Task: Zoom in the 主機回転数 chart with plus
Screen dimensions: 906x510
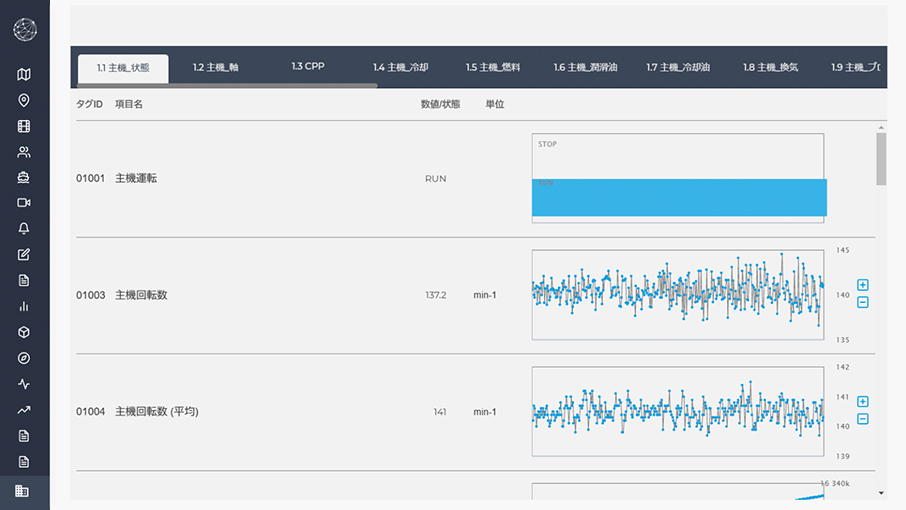Action: pyautogui.click(x=863, y=285)
